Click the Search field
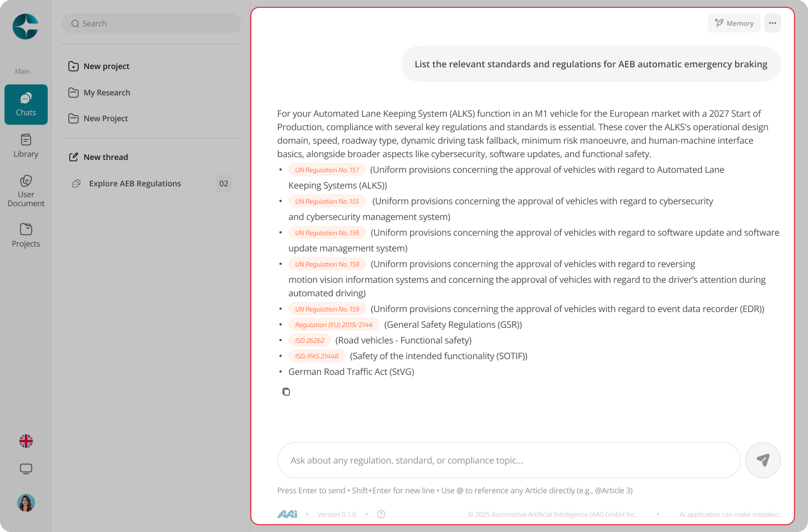808x532 pixels. click(151, 24)
